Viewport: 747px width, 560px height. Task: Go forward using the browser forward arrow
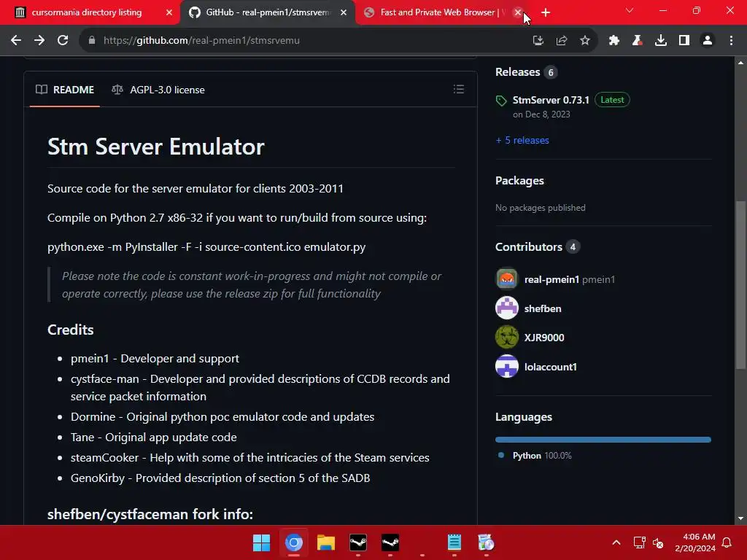[39, 41]
